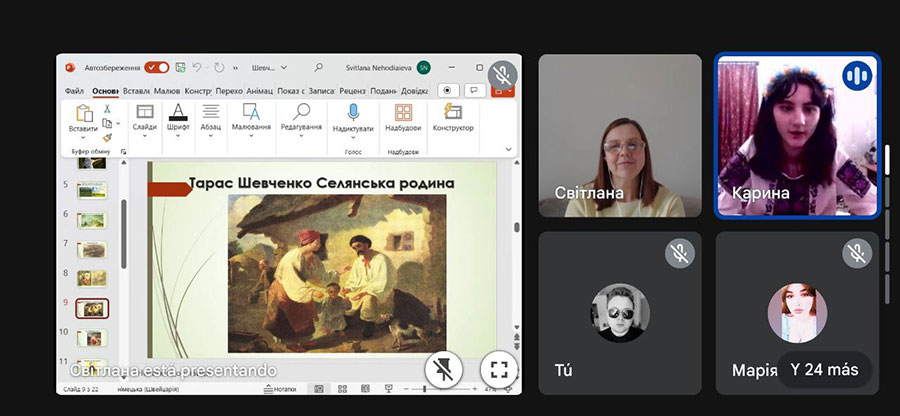The image size is (900, 416).
Task: Open the Конструктор designer button
Action: pos(453,118)
